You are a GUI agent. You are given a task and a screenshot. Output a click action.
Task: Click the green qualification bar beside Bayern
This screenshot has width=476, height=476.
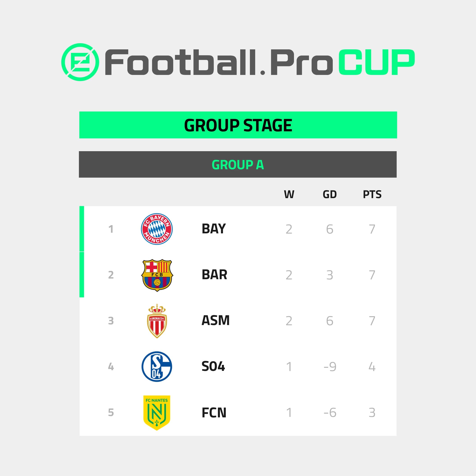(82, 229)
